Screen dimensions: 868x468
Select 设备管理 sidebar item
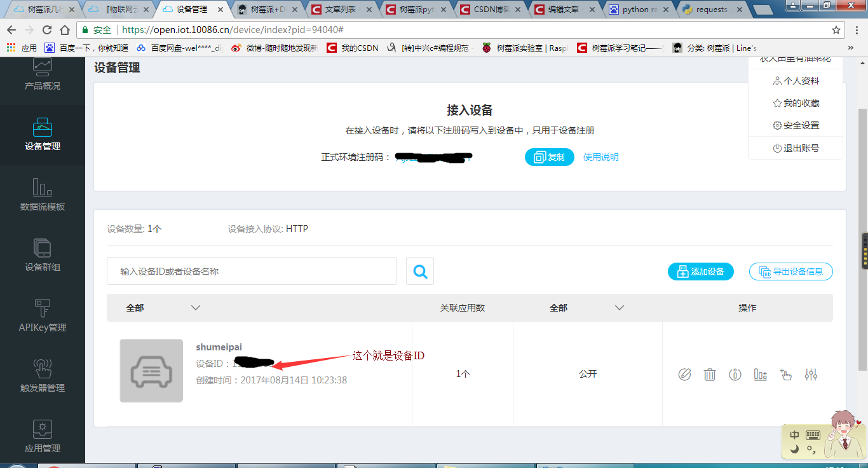click(x=43, y=135)
